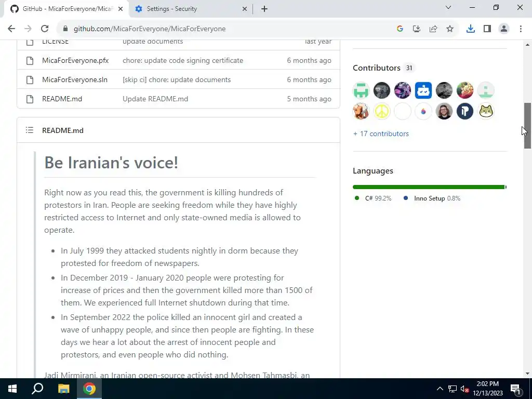Viewport: 532px width, 399px height.
Task: Open the tab search chevron
Action: click(448, 7)
